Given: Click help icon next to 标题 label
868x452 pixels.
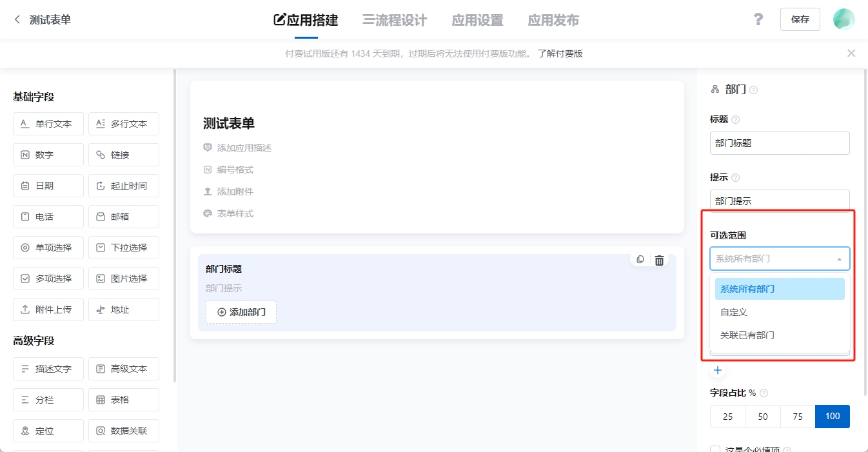Looking at the screenshot, I should pos(736,120).
